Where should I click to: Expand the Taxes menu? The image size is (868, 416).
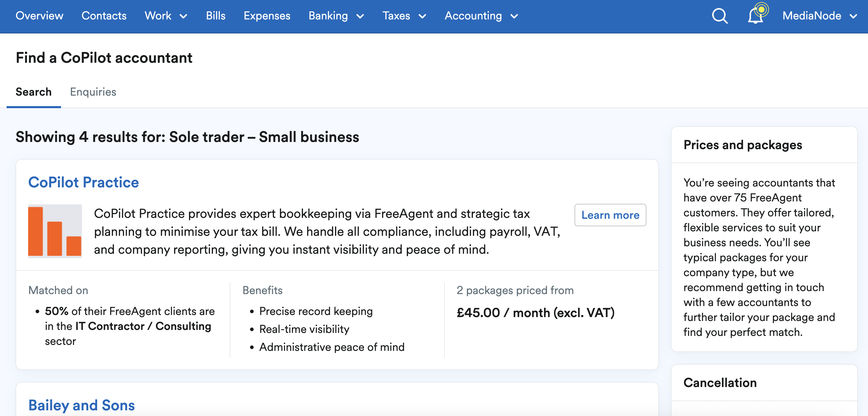404,16
